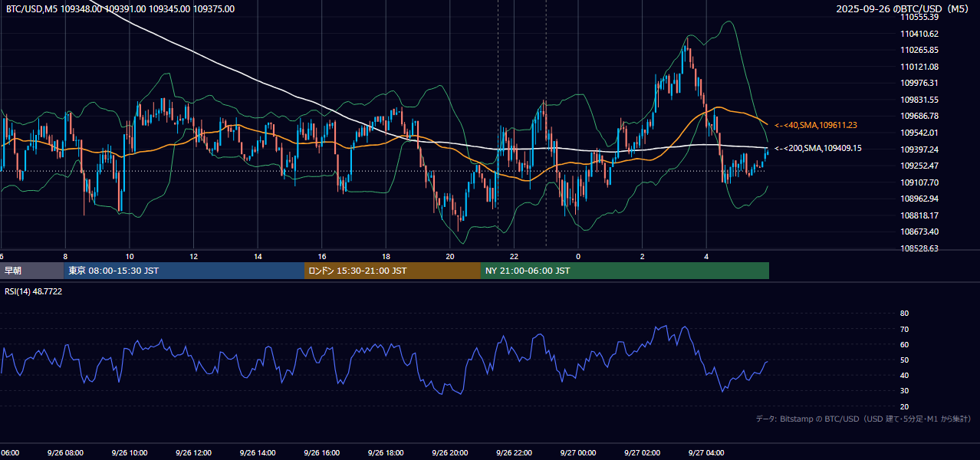Click hour tick 16 under price chart

click(322, 256)
